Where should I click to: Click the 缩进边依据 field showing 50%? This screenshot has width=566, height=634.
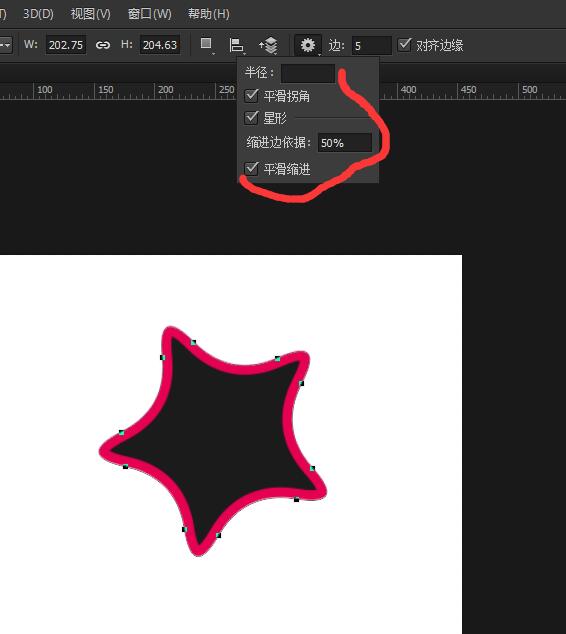point(344,143)
